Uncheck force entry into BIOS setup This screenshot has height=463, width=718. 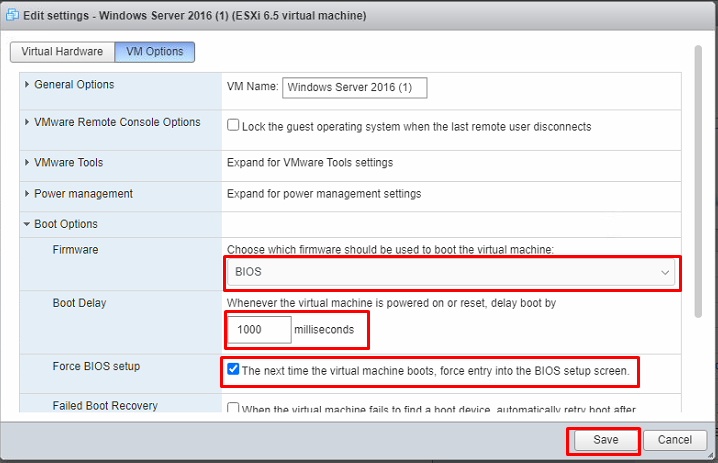[233, 370]
